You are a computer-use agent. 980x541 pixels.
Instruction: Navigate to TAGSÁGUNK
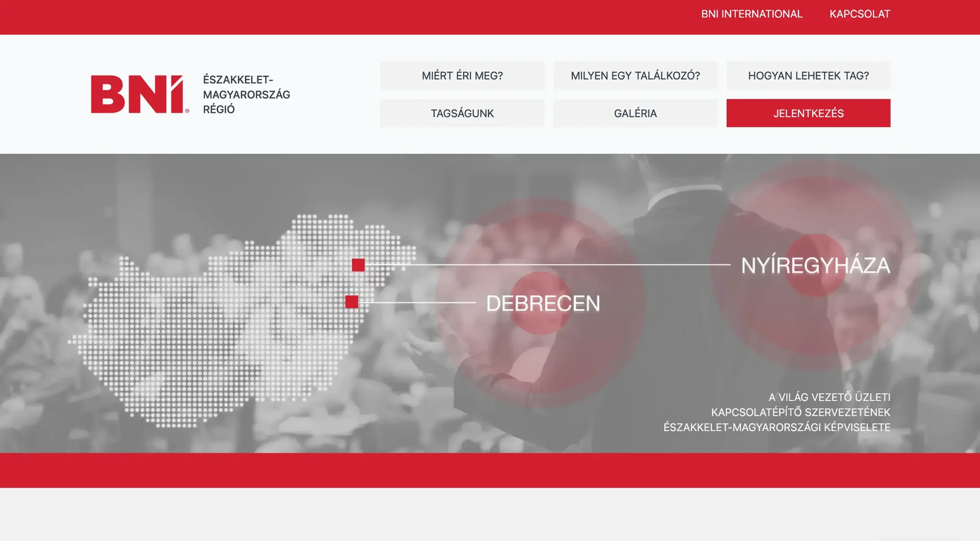[x=462, y=113]
